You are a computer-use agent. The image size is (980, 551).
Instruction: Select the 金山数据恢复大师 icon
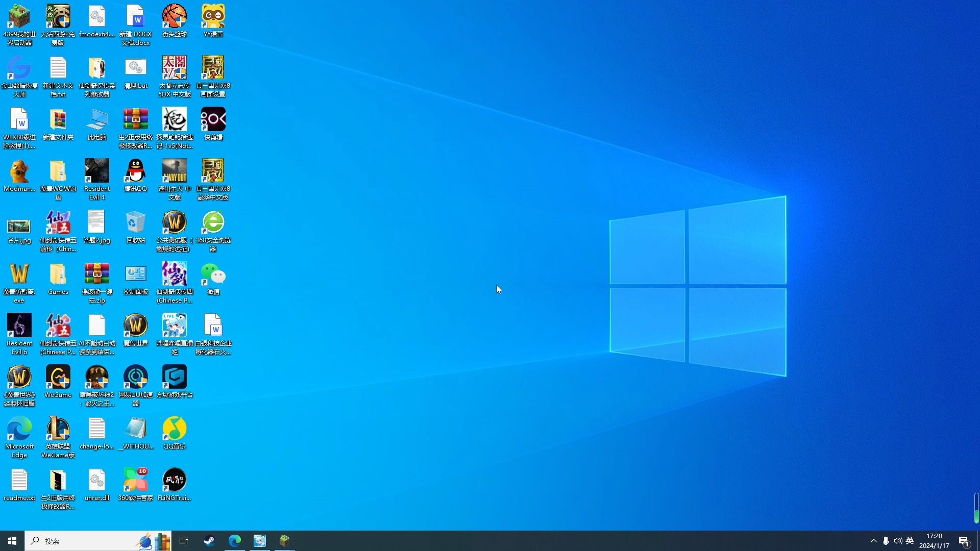point(19,76)
